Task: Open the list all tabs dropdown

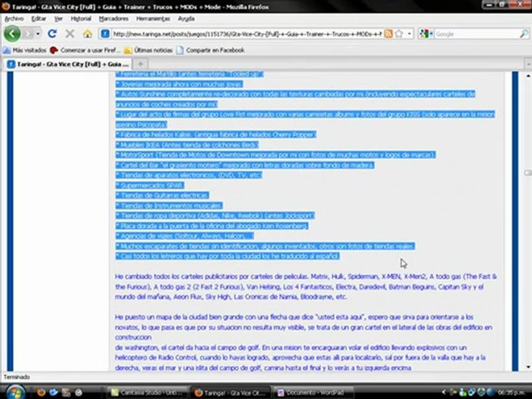Action: (528, 64)
